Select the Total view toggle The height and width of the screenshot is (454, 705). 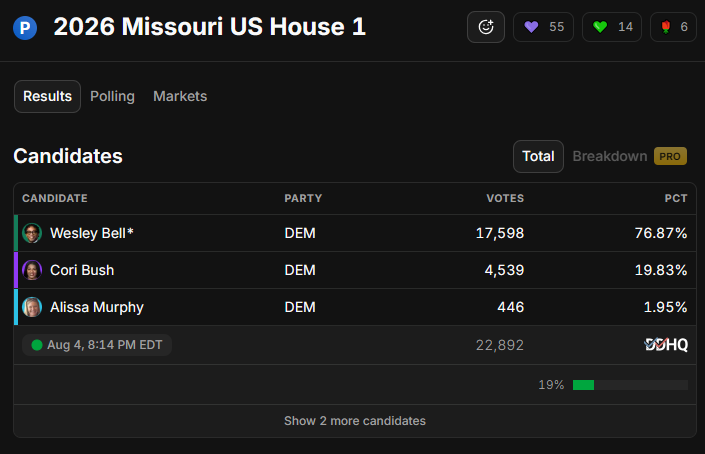538,156
